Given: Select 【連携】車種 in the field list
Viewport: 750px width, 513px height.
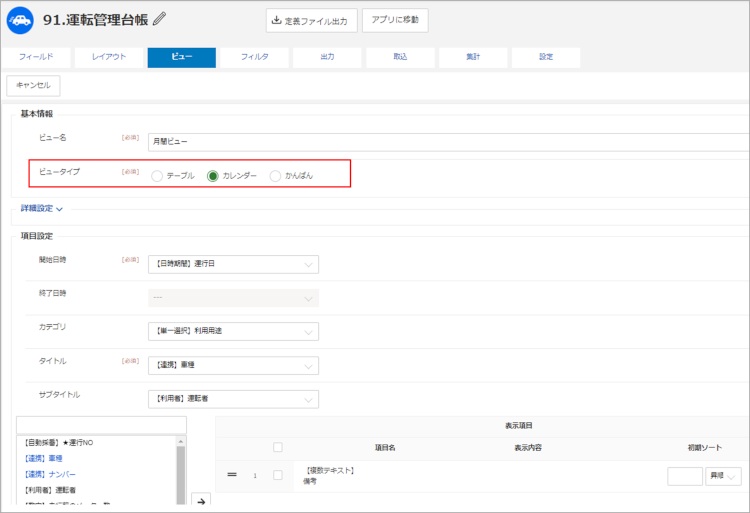Looking at the screenshot, I should coord(43,458).
